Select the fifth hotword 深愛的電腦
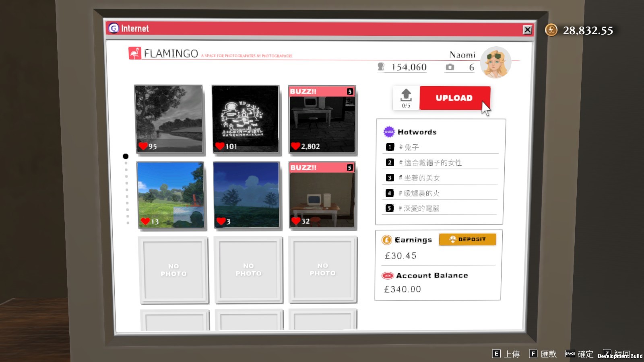 point(421,208)
